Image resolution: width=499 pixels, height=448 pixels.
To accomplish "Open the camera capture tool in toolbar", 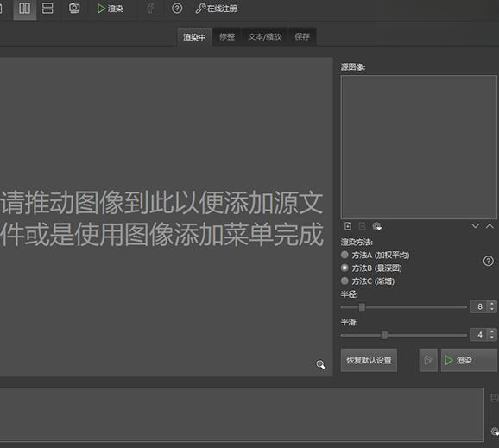I will (74, 9).
